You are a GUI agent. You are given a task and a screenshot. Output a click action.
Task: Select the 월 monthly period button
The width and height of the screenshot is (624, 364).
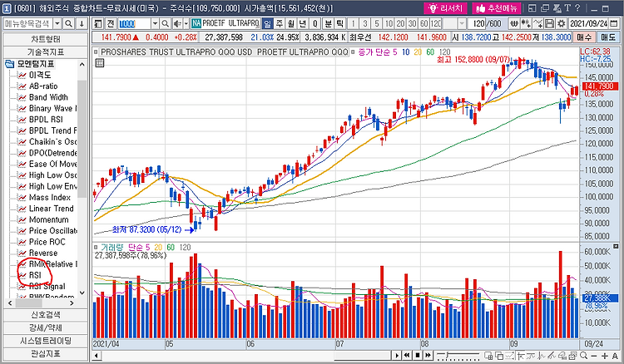pyautogui.click(x=291, y=23)
